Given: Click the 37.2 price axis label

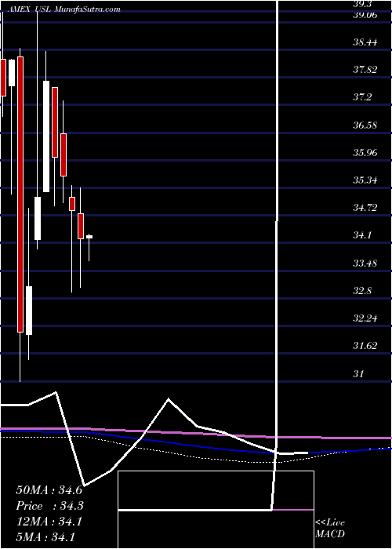Looking at the screenshot, I should click(x=362, y=97).
